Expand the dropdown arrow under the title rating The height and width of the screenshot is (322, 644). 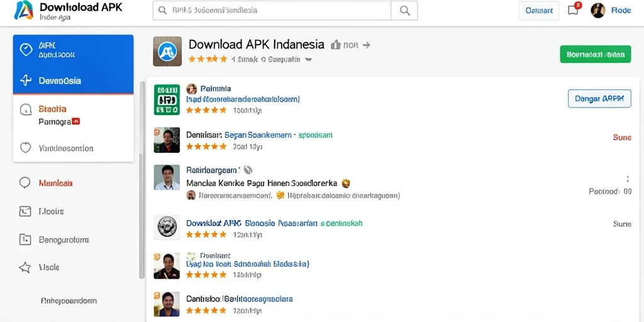pos(309,60)
